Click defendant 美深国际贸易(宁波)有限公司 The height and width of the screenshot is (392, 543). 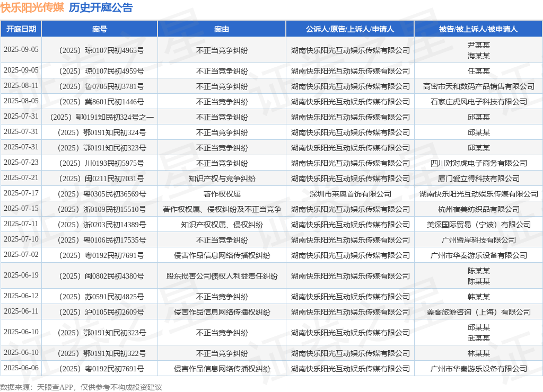pyautogui.click(x=479, y=225)
